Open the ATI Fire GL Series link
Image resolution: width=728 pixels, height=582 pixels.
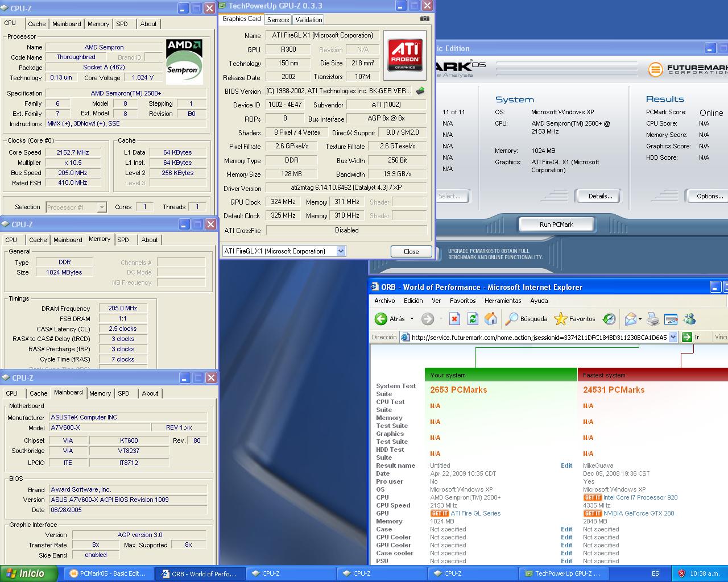pyautogui.click(x=475, y=513)
